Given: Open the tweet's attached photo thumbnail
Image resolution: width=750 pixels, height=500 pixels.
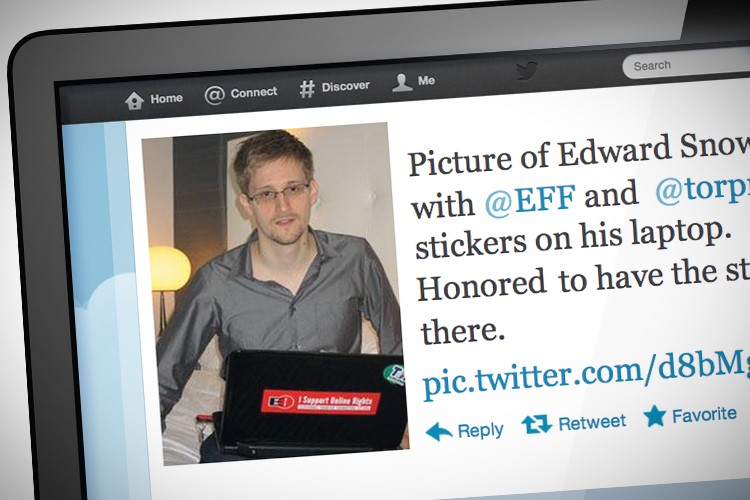Looking at the screenshot, I should 275,293.
